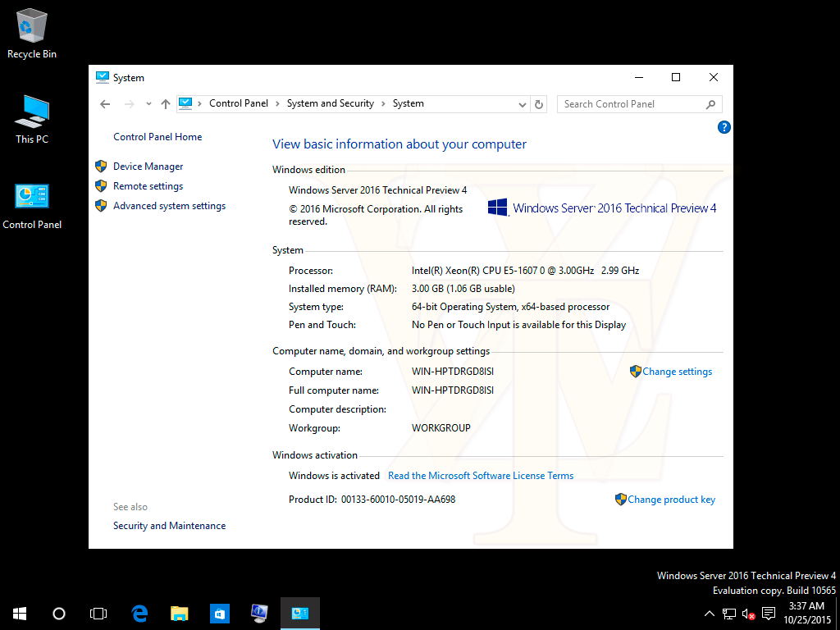Screen dimensions: 840x630
Task: Refresh the System page
Action: tap(538, 104)
